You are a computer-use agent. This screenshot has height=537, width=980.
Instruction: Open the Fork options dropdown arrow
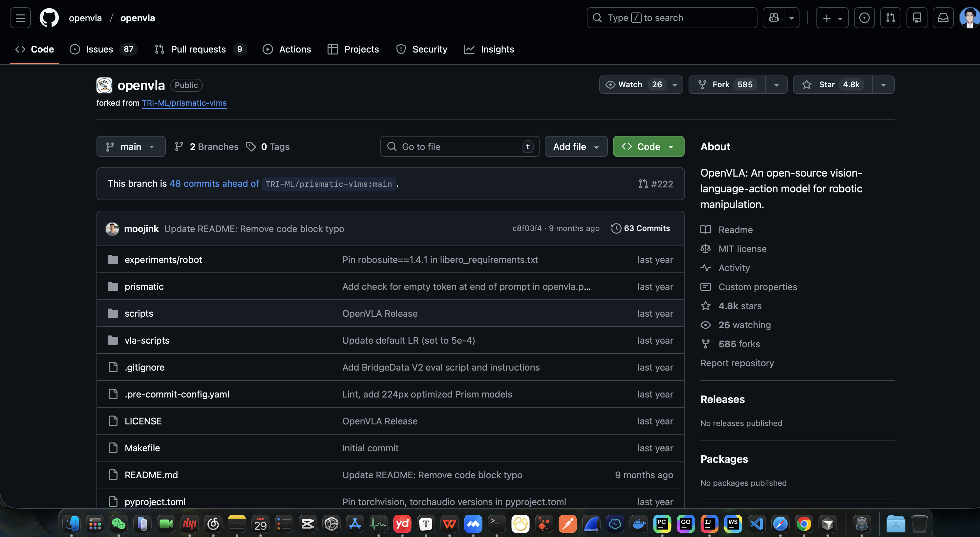click(x=776, y=84)
